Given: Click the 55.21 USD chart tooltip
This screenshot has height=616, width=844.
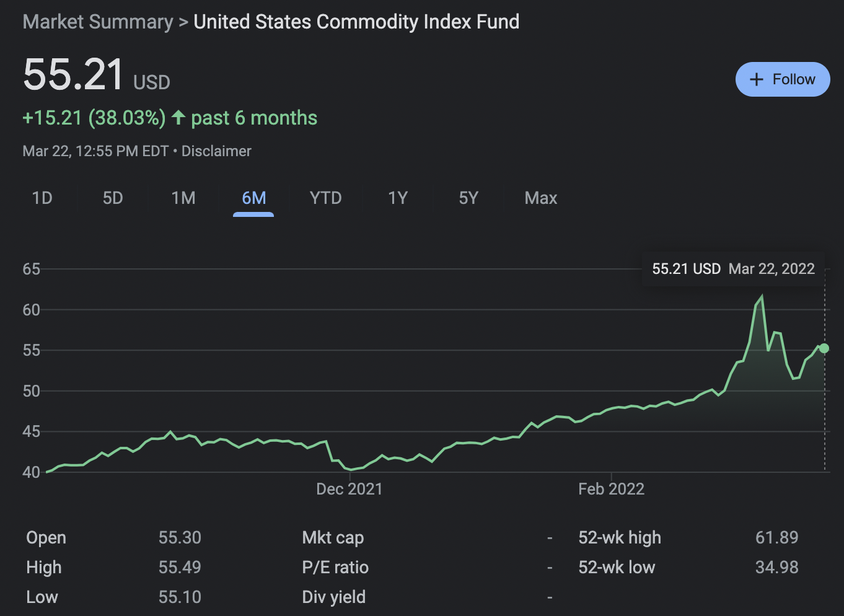Looking at the screenshot, I should [734, 269].
